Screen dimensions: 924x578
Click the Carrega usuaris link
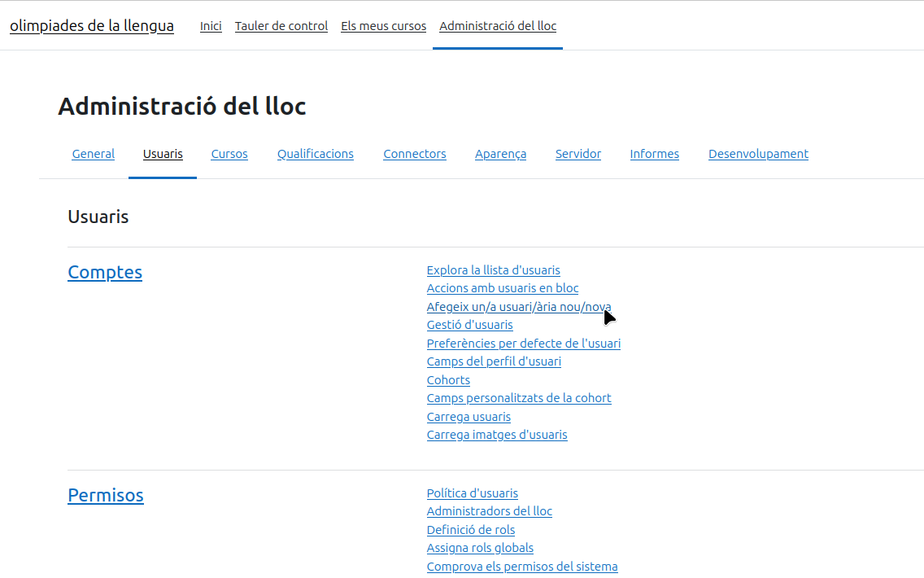point(469,417)
